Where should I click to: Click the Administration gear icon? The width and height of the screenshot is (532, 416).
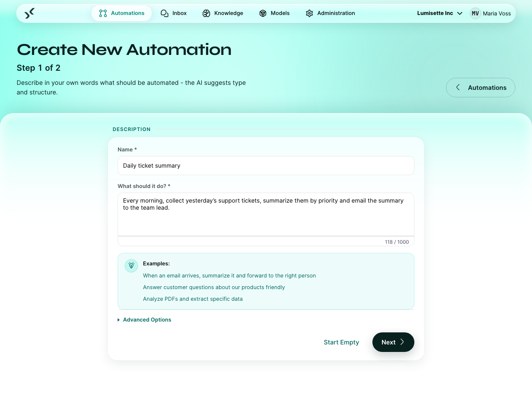309,13
